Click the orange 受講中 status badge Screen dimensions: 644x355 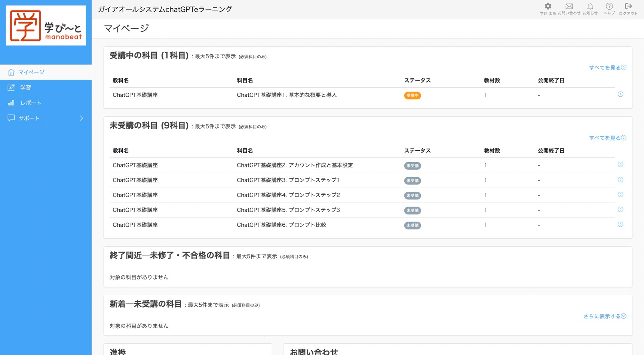(x=412, y=96)
